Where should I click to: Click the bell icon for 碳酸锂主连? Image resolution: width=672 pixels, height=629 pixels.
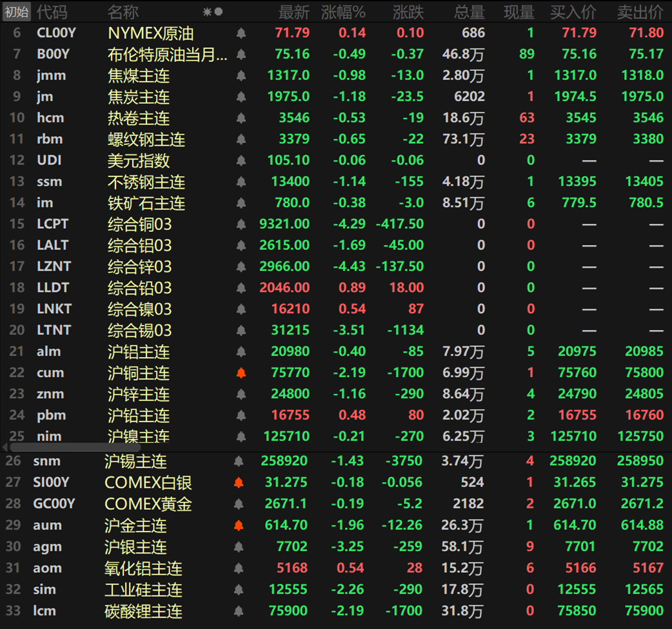tap(239, 610)
